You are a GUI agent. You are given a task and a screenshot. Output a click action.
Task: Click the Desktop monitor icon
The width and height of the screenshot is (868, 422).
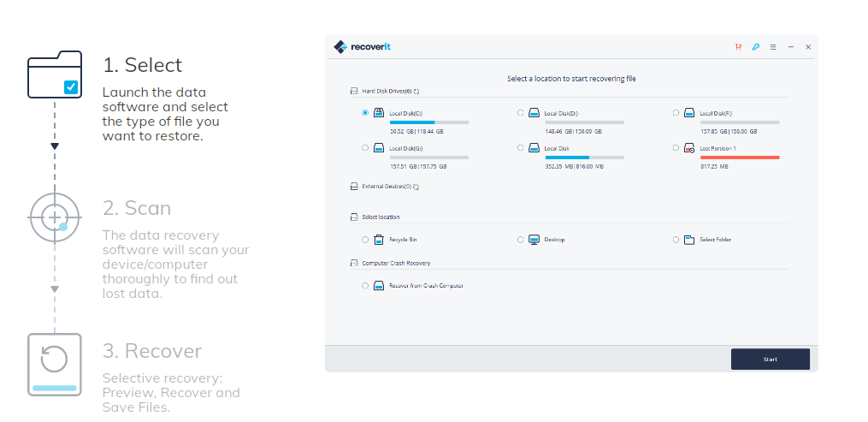click(534, 240)
